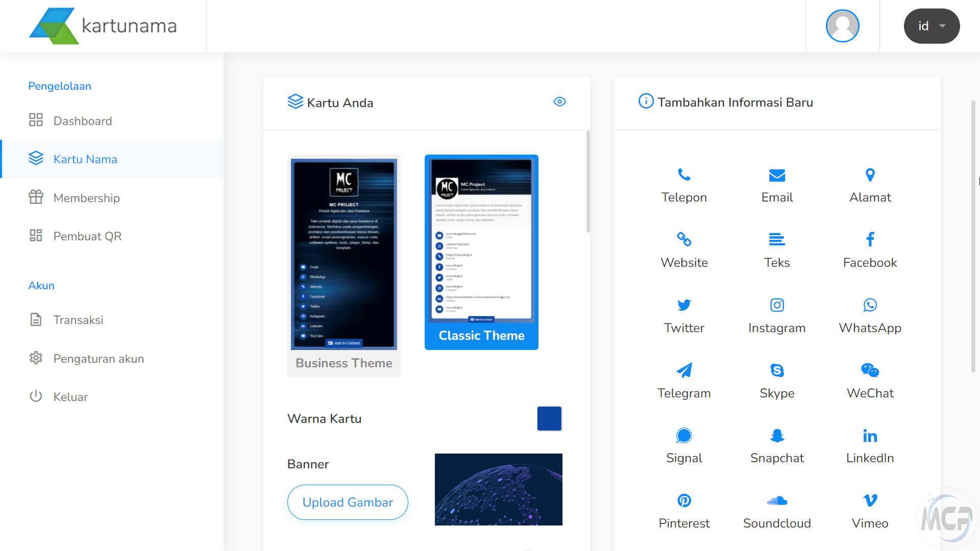Add Alamat location pin item

(x=870, y=186)
